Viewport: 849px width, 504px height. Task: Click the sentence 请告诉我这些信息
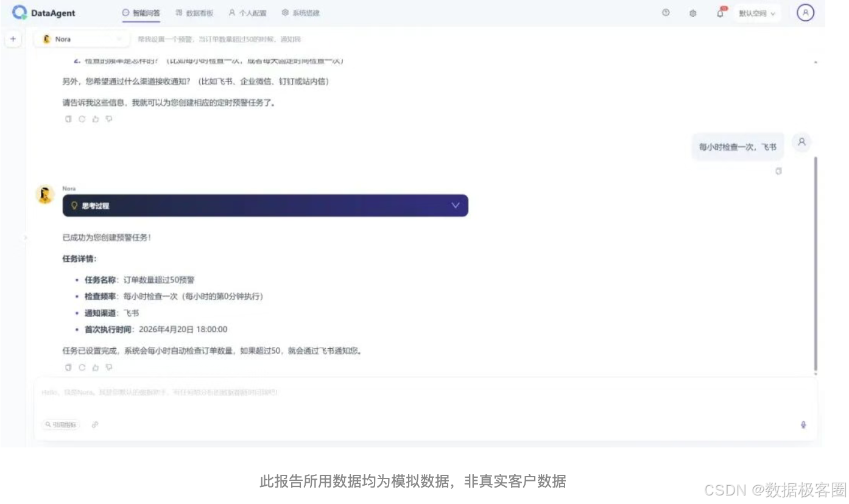click(169, 102)
